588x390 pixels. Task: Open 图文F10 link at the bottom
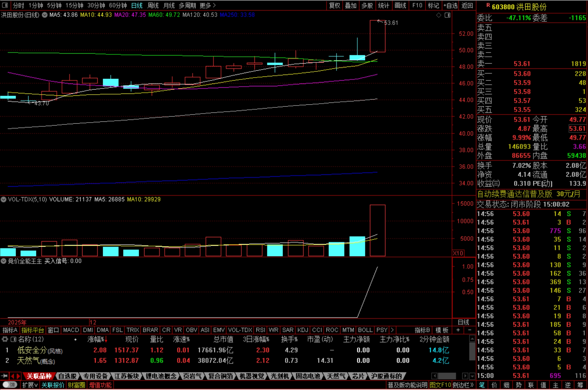(x=440, y=385)
